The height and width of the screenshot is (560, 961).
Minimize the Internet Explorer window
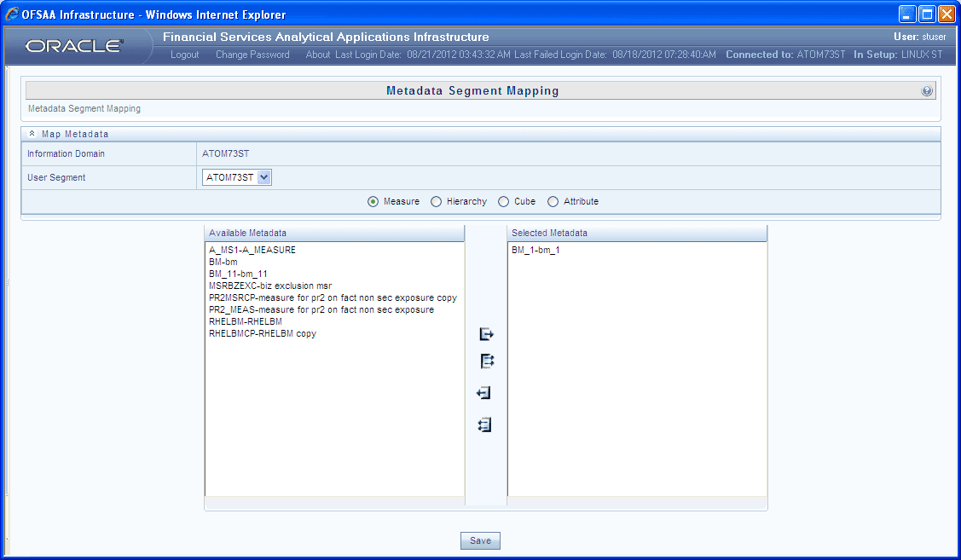907,14
